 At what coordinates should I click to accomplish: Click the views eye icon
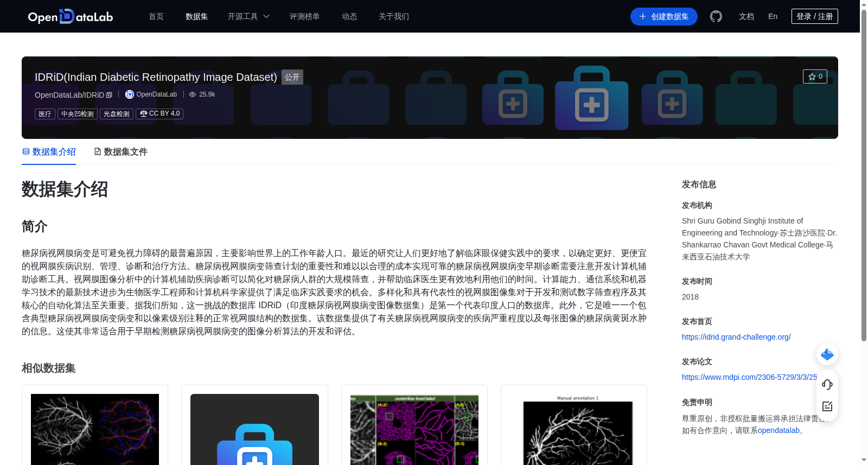(192, 94)
